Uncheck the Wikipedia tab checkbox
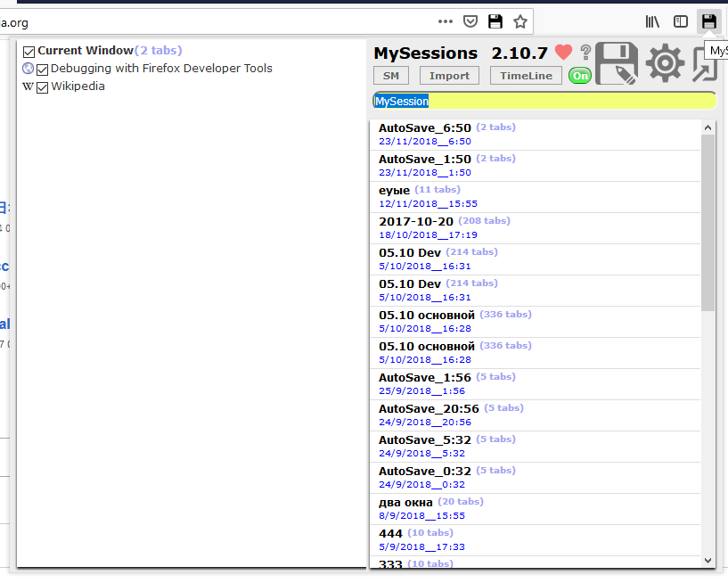 [x=42, y=87]
